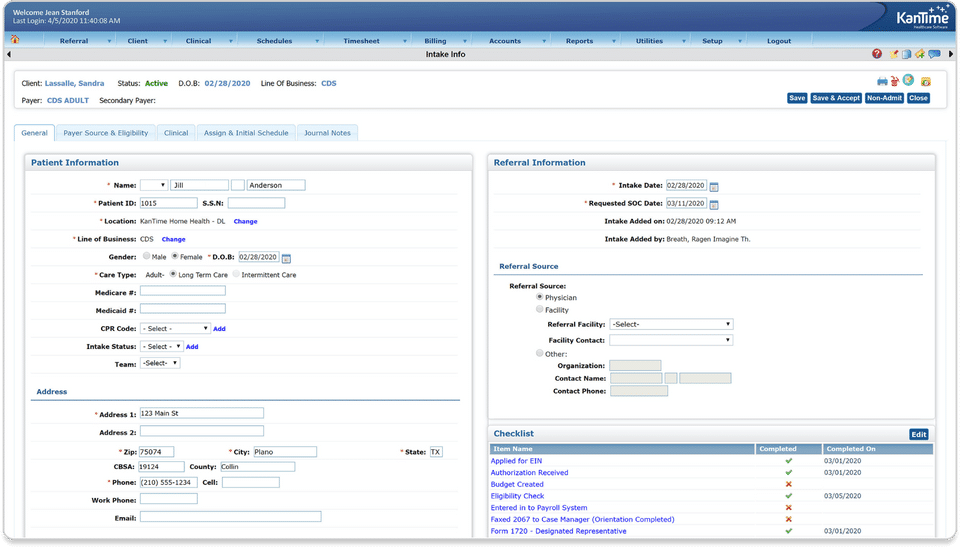This screenshot has width=960, height=548.
Task: Click the Non-Admit button
Action: point(884,98)
